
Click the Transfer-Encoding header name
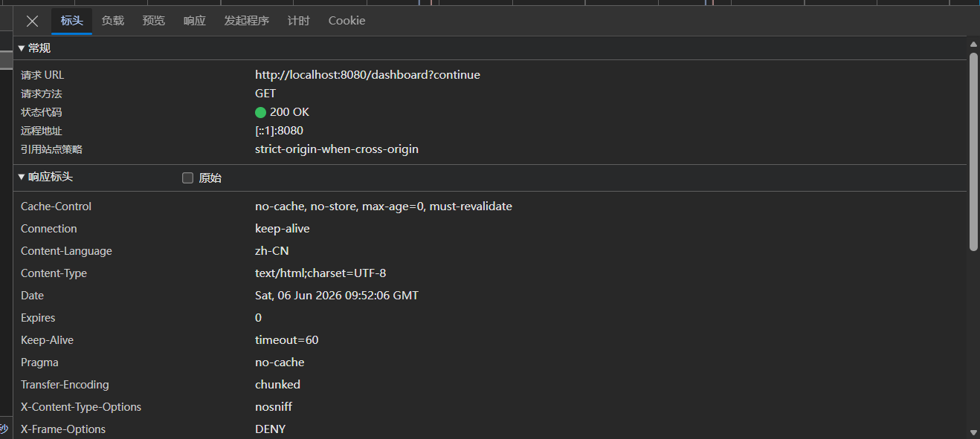click(65, 385)
